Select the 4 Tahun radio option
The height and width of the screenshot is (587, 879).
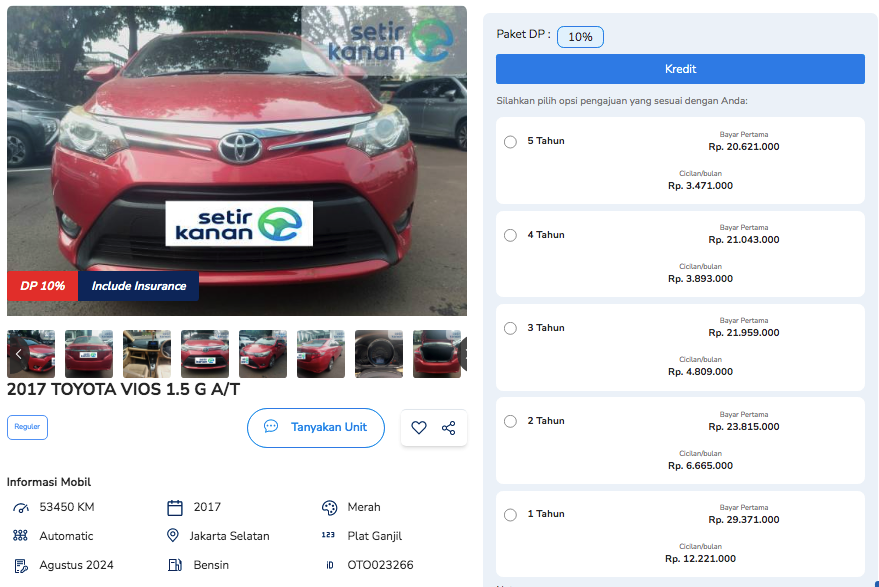click(x=510, y=235)
